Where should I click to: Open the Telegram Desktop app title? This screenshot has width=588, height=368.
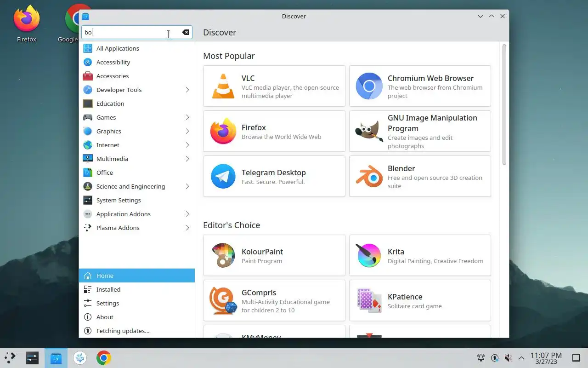pos(273,172)
